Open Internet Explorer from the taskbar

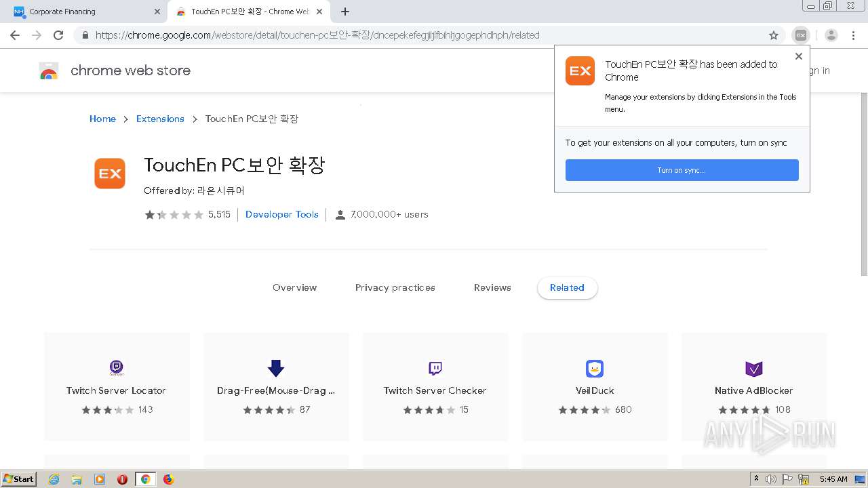click(x=54, y=479)
